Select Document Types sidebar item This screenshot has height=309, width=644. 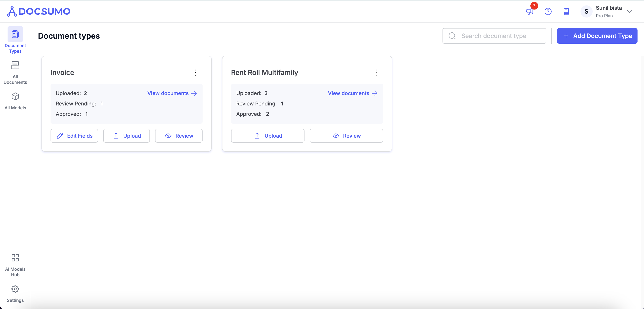point(15,40)
